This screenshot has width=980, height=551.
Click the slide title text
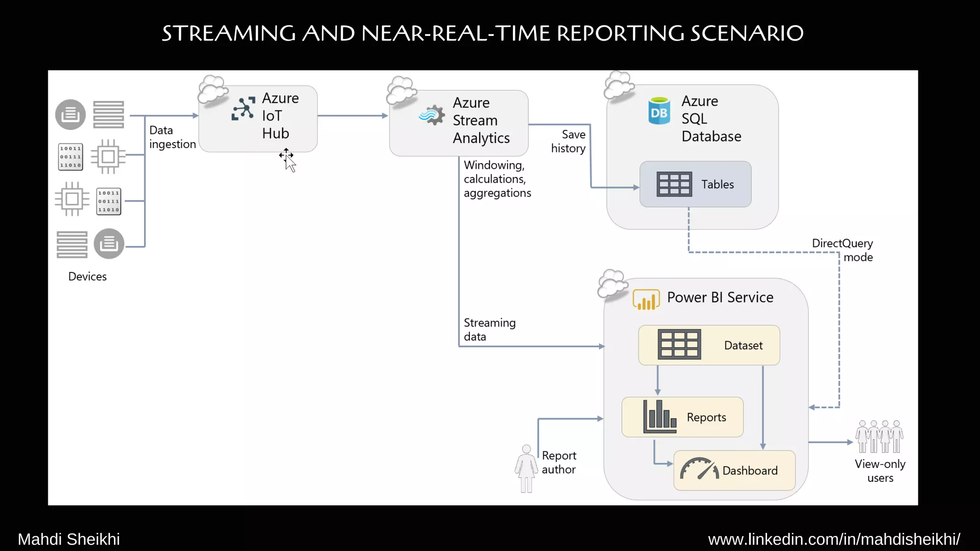pyautogui.click(x=482, y=33)
